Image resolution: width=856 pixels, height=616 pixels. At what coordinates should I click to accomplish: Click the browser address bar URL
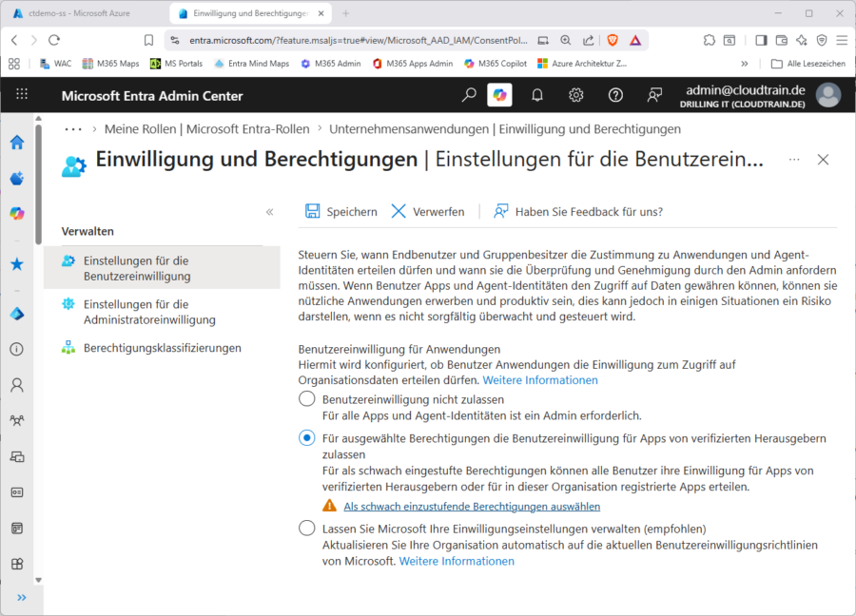coord(359,40)
